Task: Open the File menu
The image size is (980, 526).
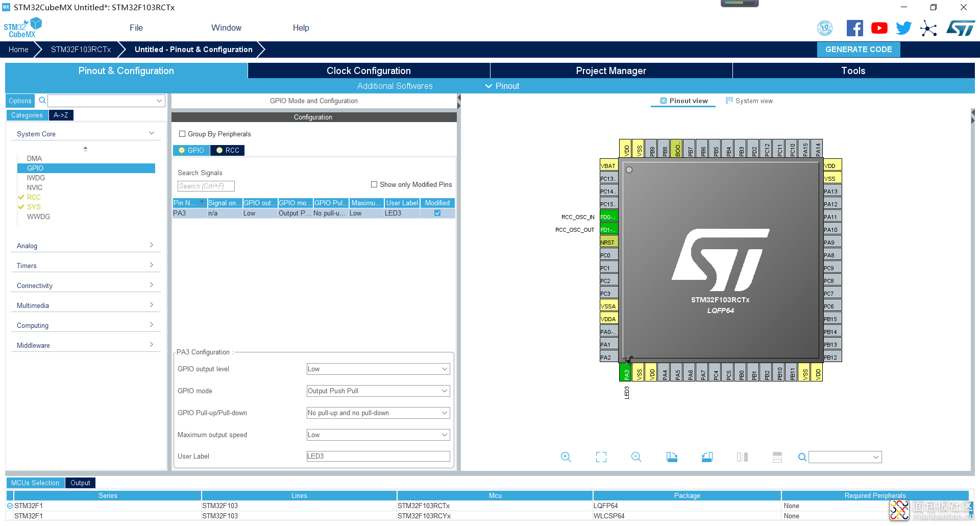Action: tap(136, 28)
